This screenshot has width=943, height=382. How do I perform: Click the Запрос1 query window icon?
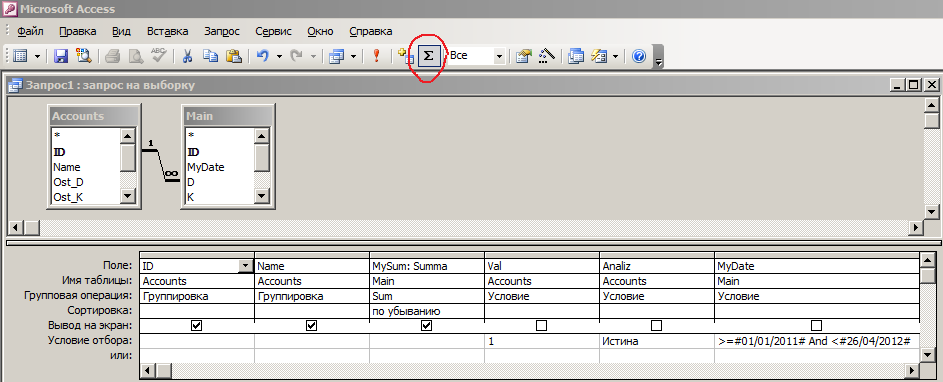16,85
